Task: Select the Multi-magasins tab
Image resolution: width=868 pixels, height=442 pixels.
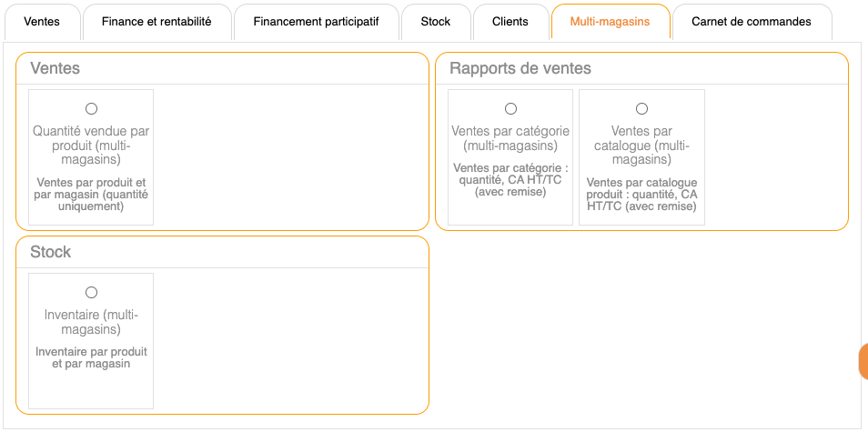Action: coord(610,21)
